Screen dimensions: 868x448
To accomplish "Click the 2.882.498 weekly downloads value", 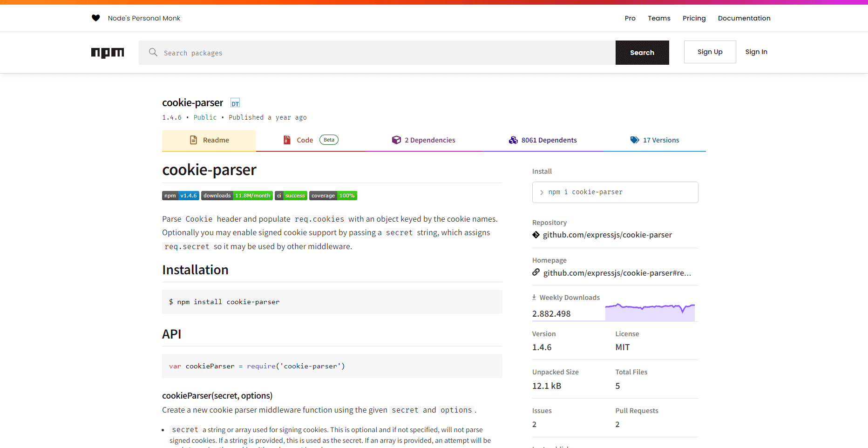I will [551, 314].
